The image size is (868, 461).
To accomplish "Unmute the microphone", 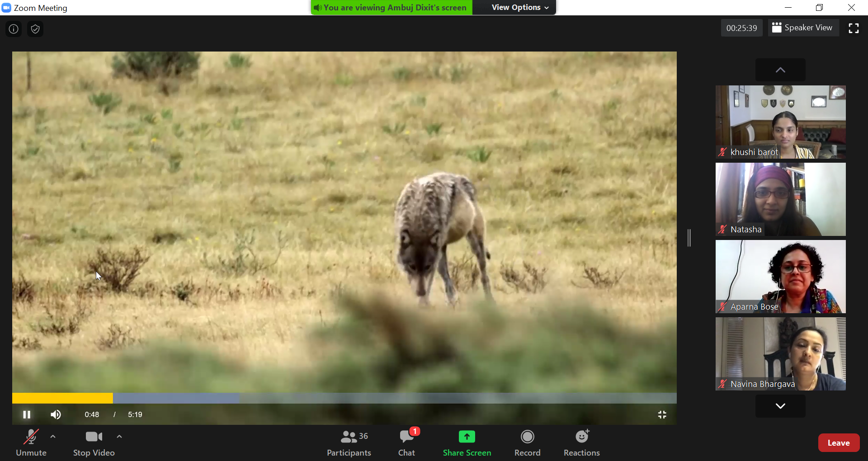I will (31, 443).
